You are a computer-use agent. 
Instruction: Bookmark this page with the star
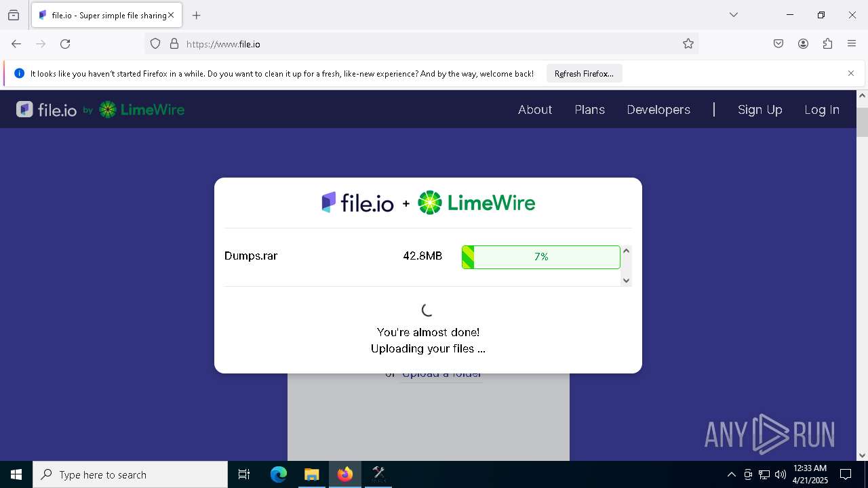pos(688,44)
